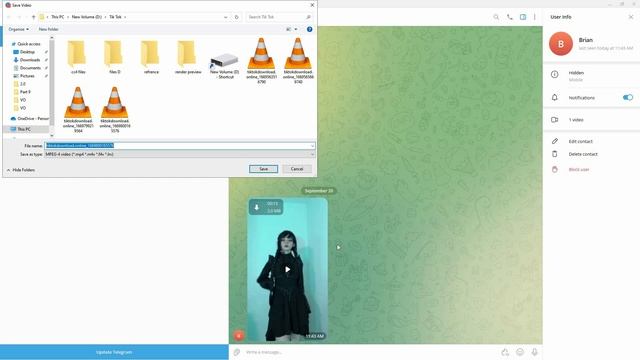
Task: Cancel the Save Video dialog
Action: pos(297,169)
